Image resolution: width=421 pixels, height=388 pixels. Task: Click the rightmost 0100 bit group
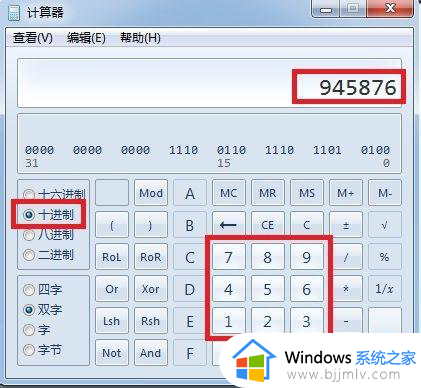[375, 150]
